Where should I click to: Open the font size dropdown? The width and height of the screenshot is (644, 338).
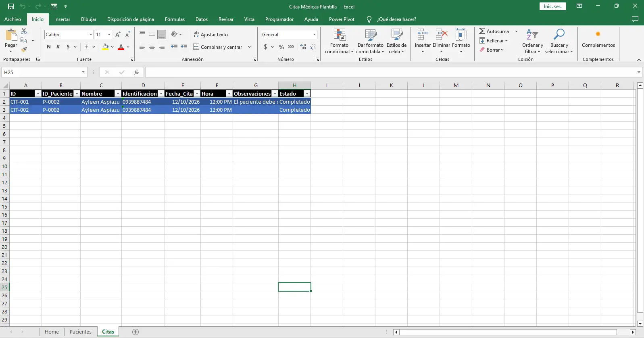coord(109,35)
